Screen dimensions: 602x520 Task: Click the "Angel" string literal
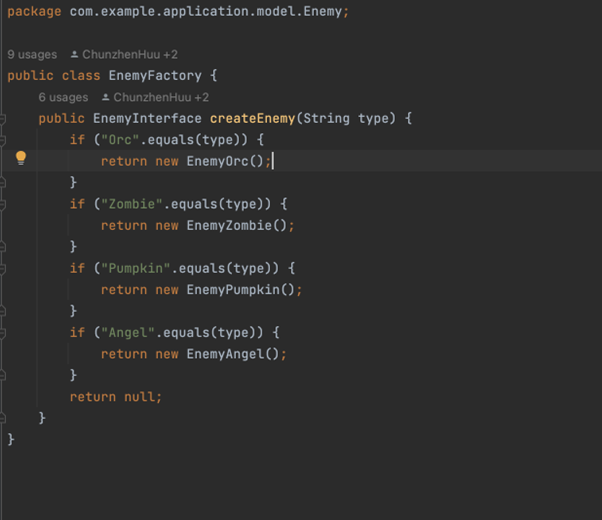click(128, 332)
